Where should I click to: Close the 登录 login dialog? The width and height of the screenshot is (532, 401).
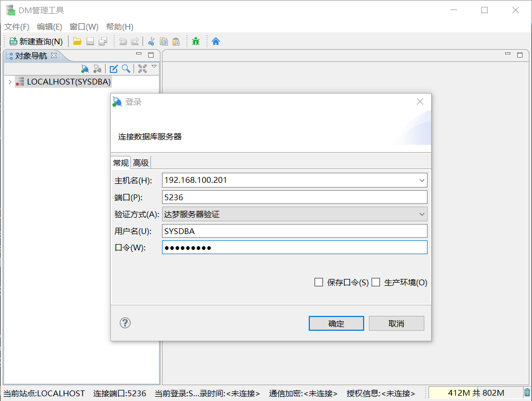(x=420, y=101)
